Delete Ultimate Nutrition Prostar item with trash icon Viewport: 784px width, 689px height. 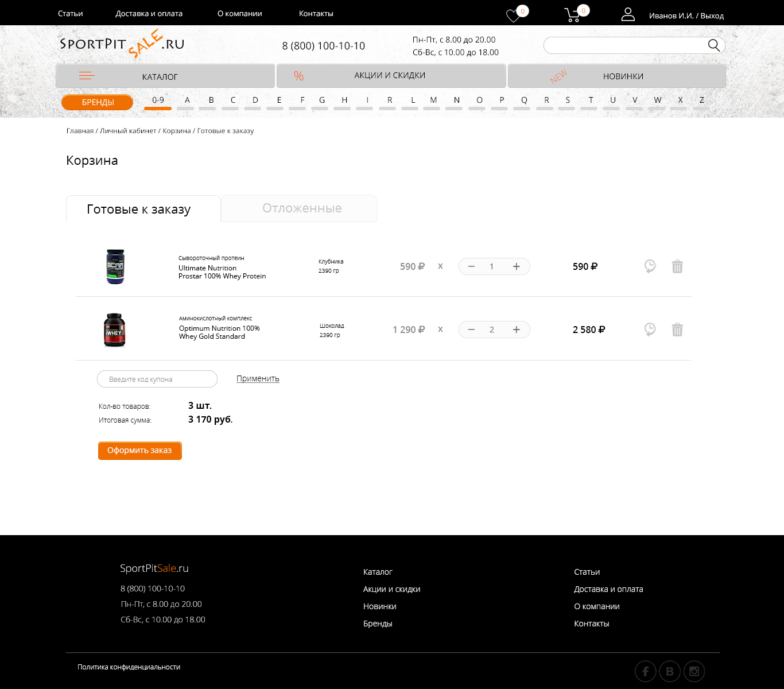coord(677,266)
